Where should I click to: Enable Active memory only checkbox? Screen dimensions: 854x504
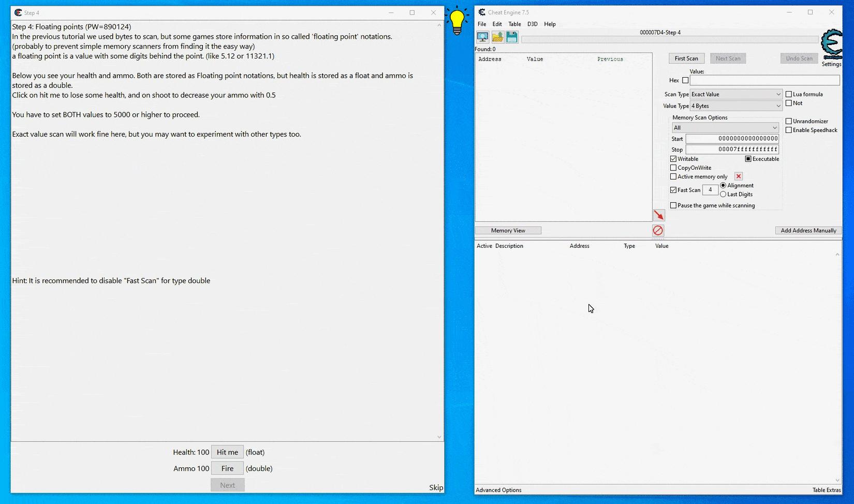pos(673,176)
